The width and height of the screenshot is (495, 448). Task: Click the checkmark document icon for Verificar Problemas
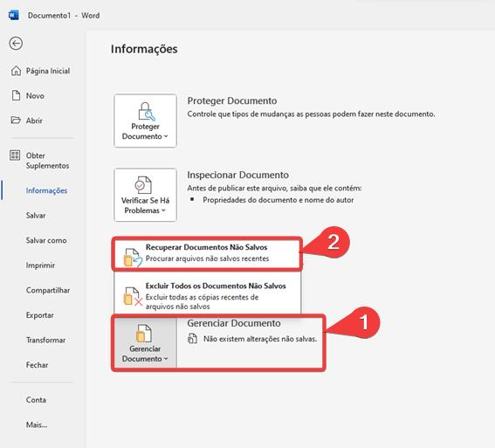(x=144, y=184)
